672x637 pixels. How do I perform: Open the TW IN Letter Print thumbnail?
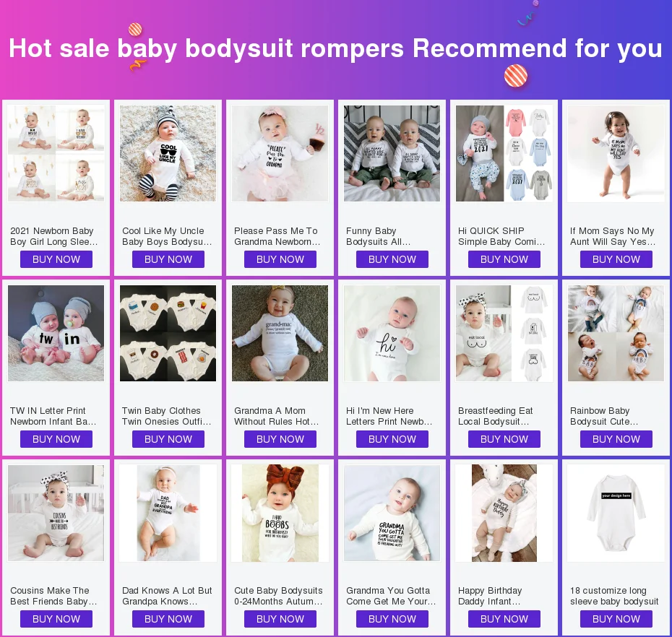(56, 333)
